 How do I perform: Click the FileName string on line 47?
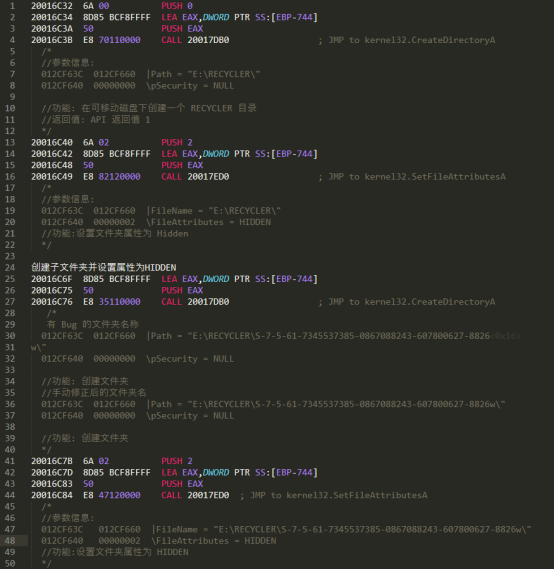tap(341, 529)
